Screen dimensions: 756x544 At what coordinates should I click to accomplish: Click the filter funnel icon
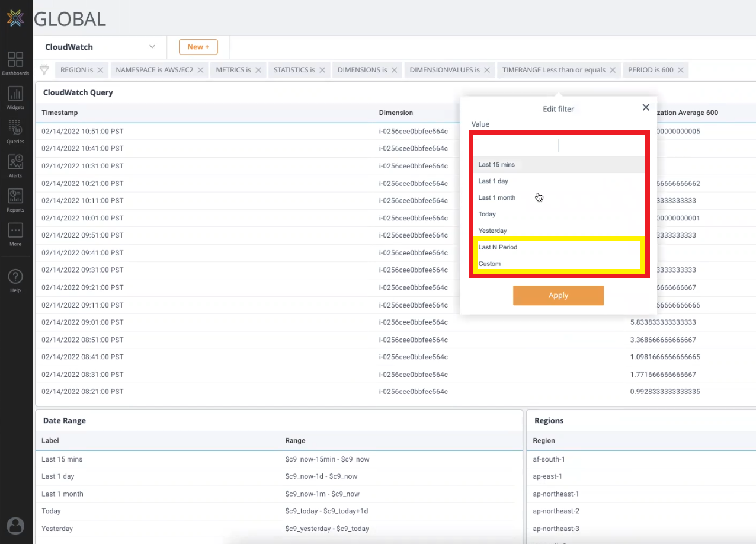click(44, 70)
